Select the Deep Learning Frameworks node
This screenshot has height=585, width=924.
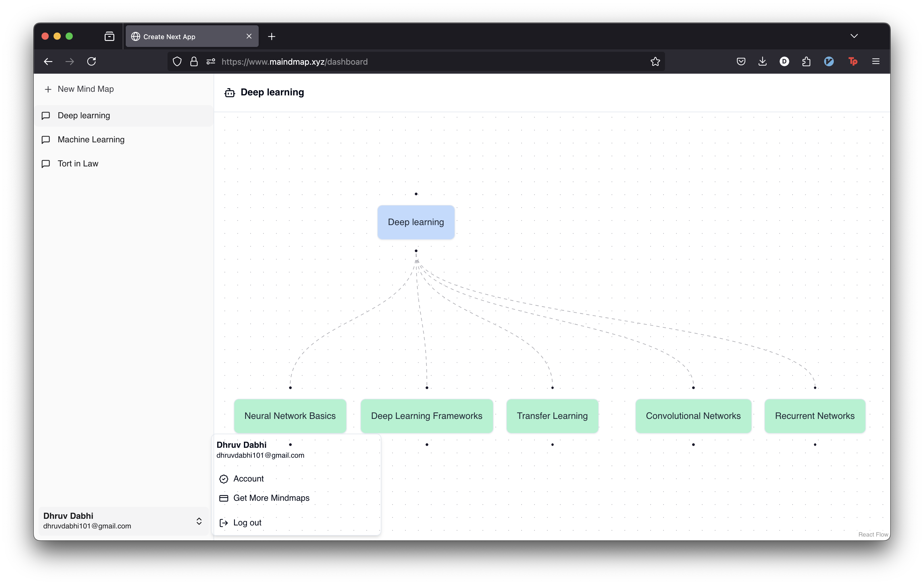[x=427, y=416]
